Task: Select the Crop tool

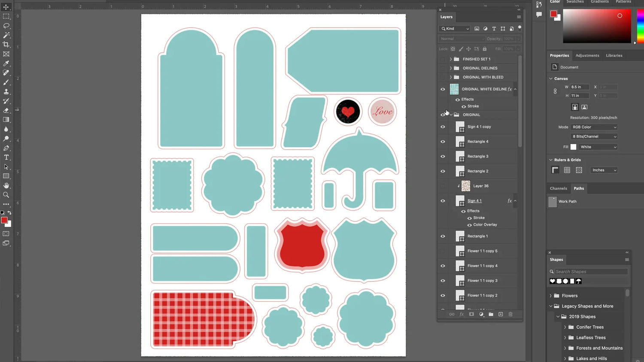Action: coord(6,45)
